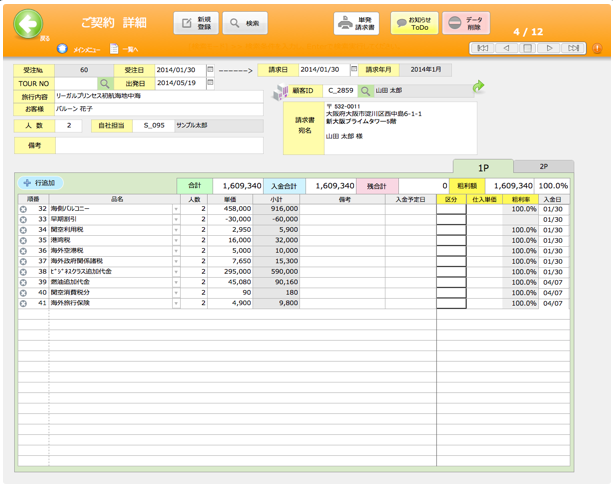Print a single invoice
The image size is (613, 485).
point(356,23)
